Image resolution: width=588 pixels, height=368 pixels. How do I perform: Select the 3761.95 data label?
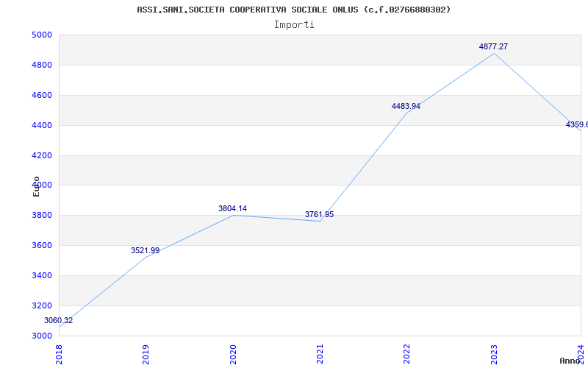[319, 214]
